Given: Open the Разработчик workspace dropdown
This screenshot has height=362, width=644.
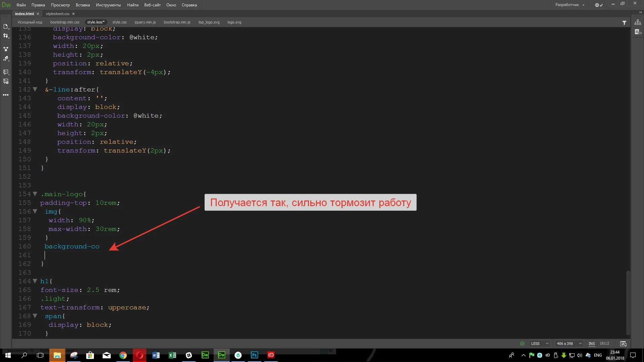Looking at the screenshot, I should (570, 5).
